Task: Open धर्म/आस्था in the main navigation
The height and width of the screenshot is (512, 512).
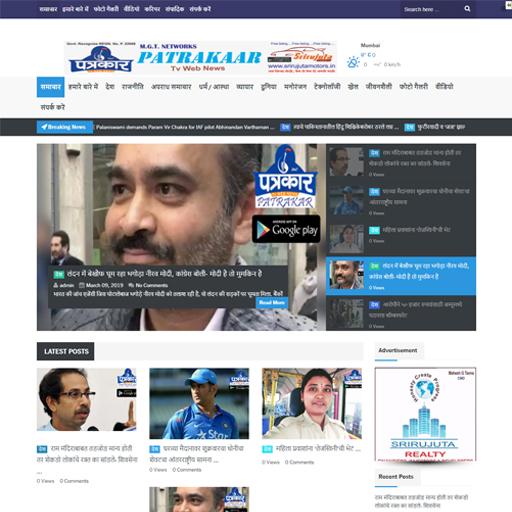Action: coord(214,87)
